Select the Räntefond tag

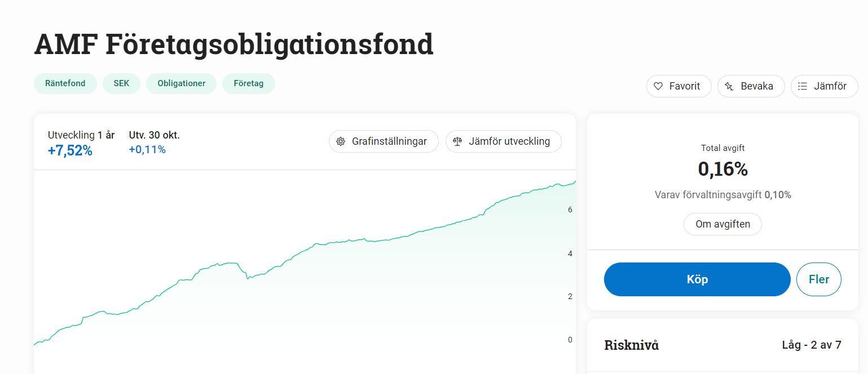(65, 83)
